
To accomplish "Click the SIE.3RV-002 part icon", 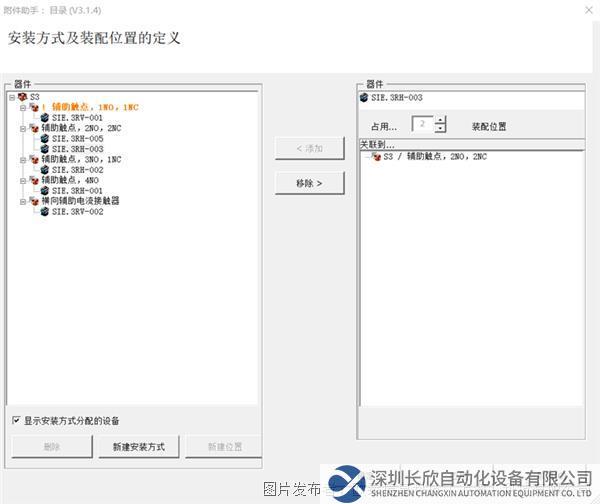I will point(44,212).
